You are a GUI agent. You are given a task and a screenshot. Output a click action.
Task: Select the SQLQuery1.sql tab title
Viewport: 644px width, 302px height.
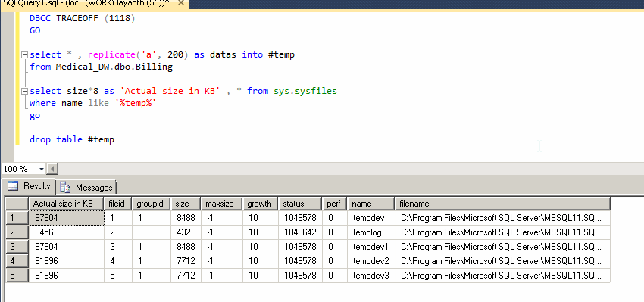[86, 3]
